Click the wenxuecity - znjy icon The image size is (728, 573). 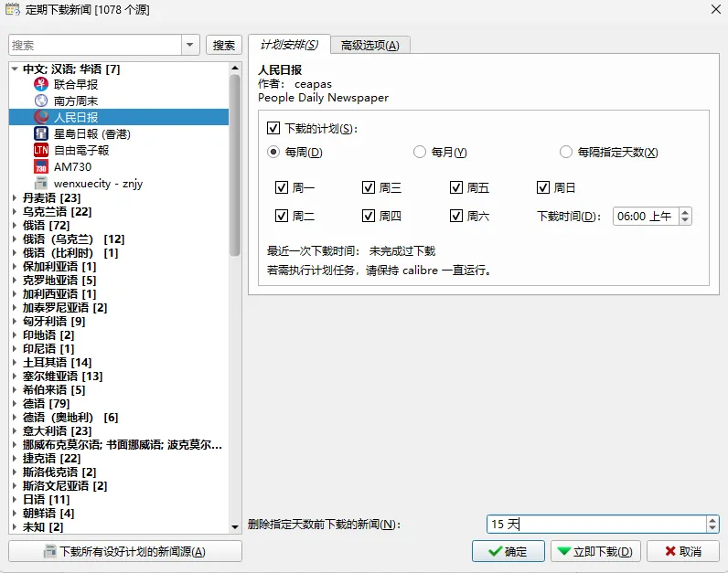pos(41,184)
